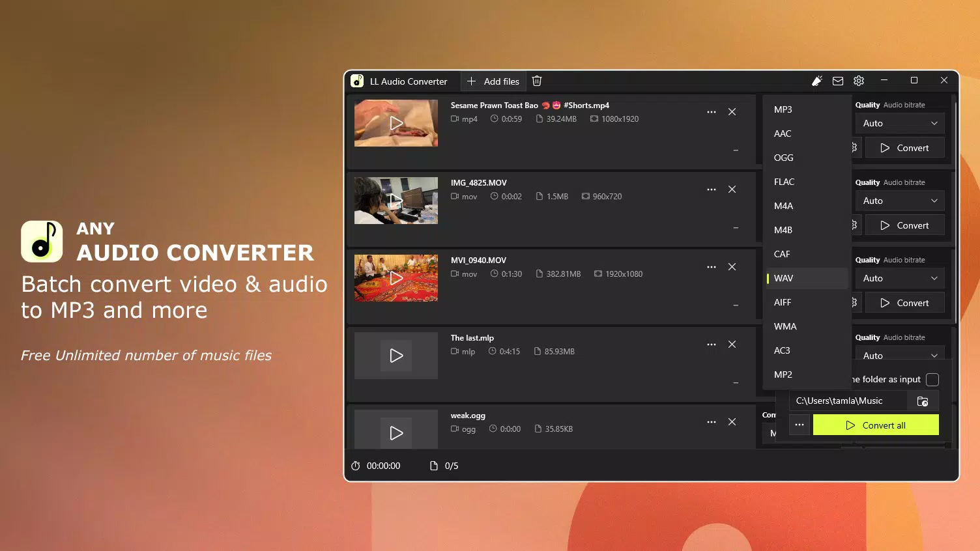
Task: Open more options for weak.ogg
Action: click(x=712, y=422)
